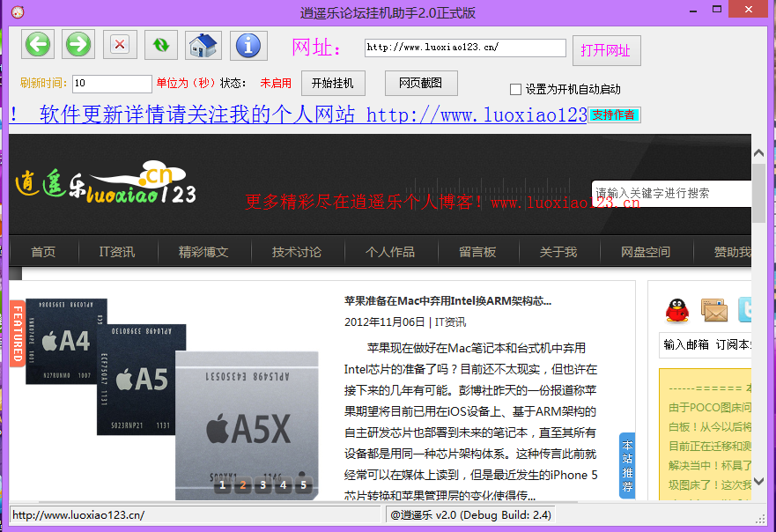Select slide 2 in the featured slider
Image resolution: width=776 pixels, height=532 pixels.
tap(242, 485)
